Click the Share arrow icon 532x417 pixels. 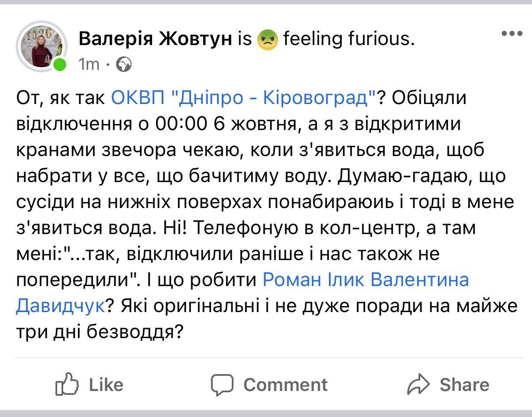(418, 384)
